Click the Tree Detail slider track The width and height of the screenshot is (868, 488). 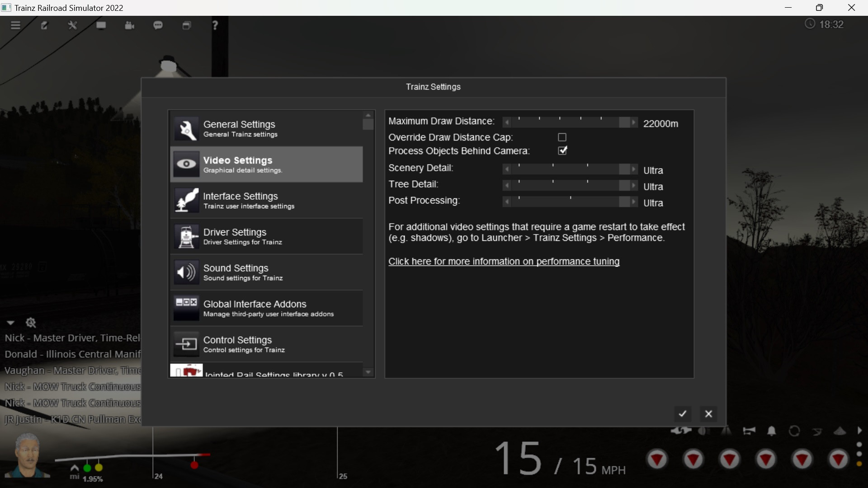coord(570,185)
